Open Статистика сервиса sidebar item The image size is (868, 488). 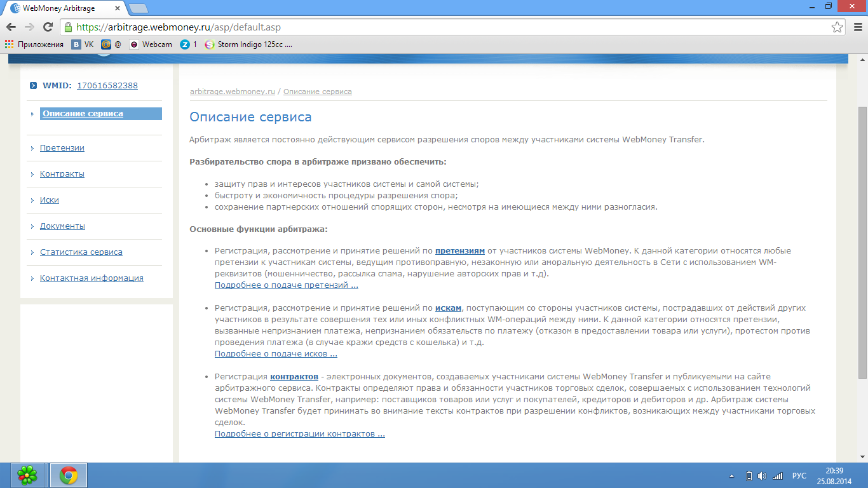click(81, 252)
